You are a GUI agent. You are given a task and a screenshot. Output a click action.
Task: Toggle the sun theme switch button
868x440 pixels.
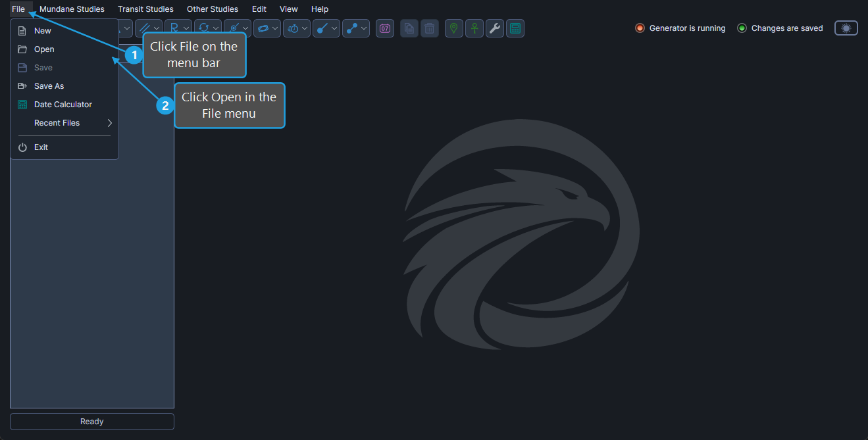[846, 28]
